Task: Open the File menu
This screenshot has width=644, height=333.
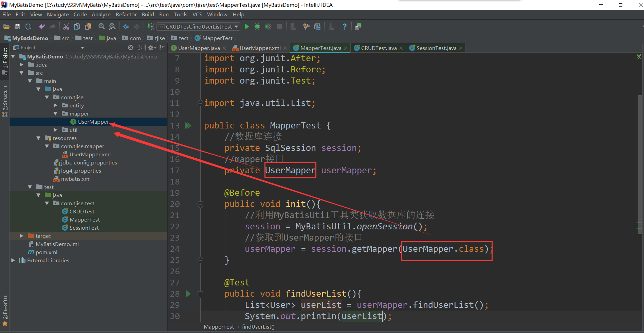Action: click(x=6, y=14)
